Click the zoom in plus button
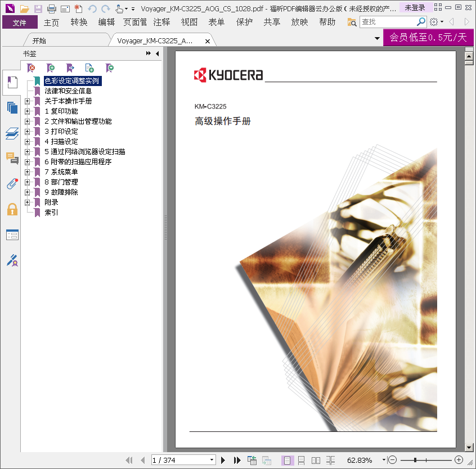The width and height of the screenshot is (476, 469). coord(459,460)
